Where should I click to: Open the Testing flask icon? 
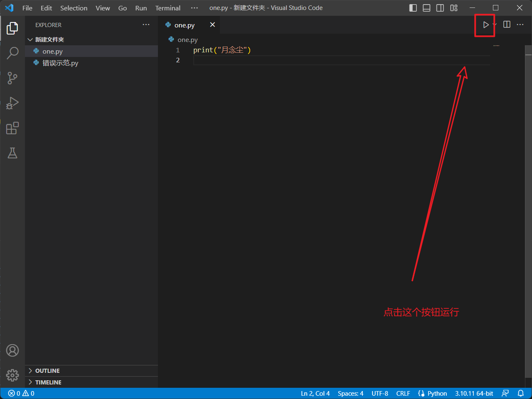click(12, 153)
